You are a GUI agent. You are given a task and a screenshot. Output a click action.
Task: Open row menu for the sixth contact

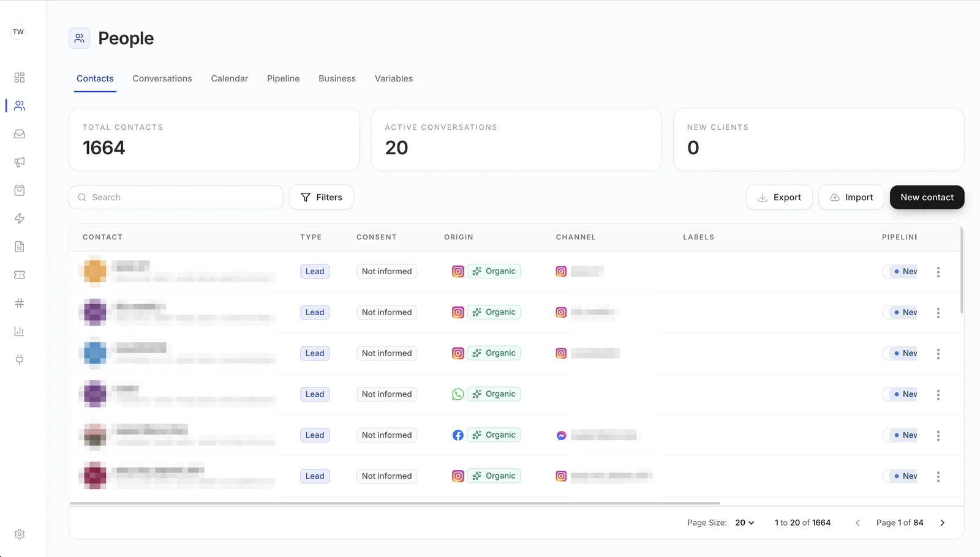click(938, 476)
